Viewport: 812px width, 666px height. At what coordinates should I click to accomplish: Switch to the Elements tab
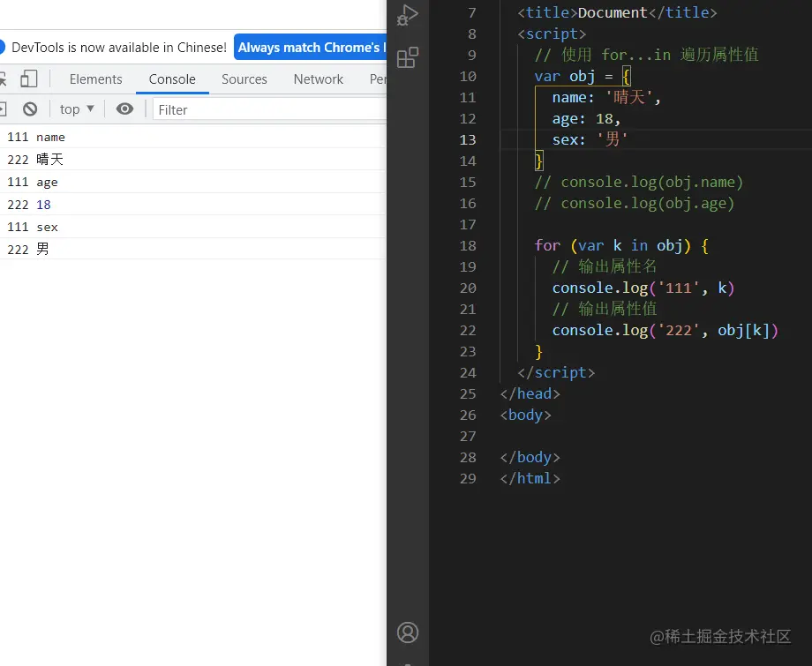click(x=96, y=79)
